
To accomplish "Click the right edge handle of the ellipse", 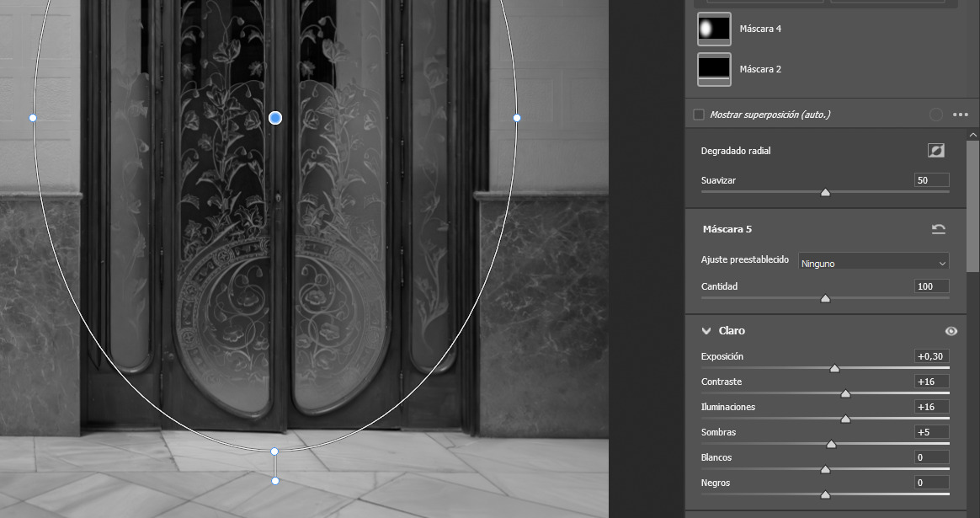I will (517, 118).
